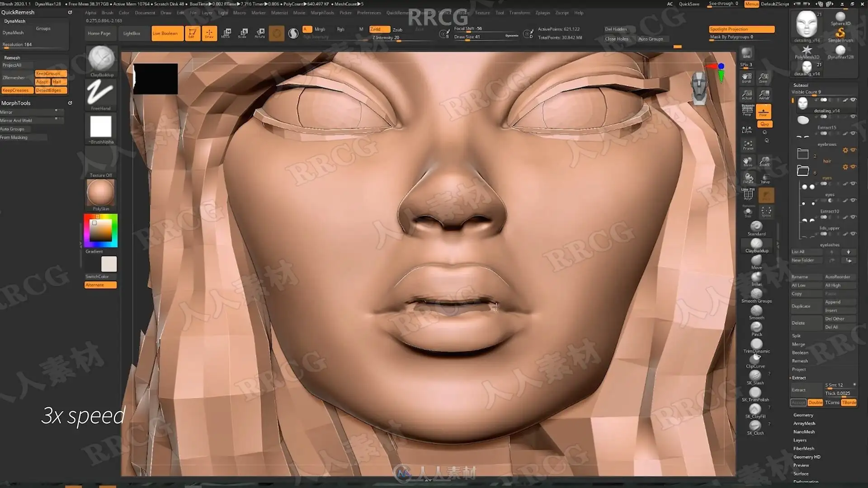
Task: Click the BPR render button
Action: [x=746, y=53]
